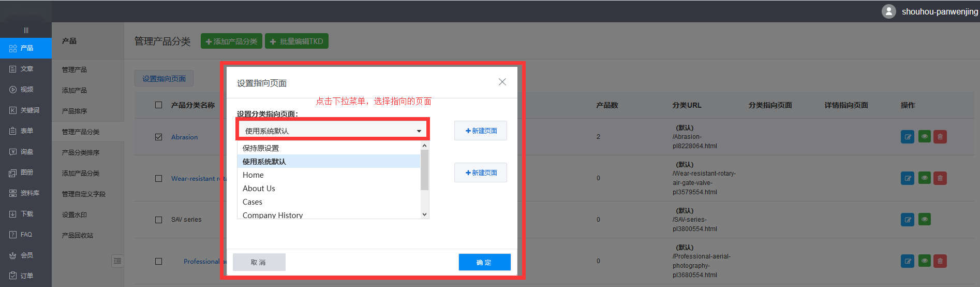The height and width of the screenshot is (287, 980).
Task: Select Home from the dropdown list
Action: click(x=253, y=175)
